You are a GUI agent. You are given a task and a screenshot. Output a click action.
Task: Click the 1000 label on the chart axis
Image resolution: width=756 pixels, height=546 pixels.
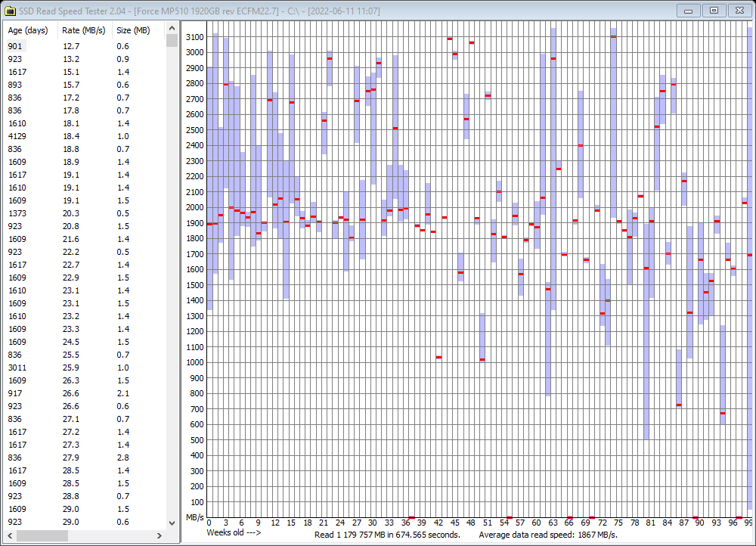click(195, 363)
